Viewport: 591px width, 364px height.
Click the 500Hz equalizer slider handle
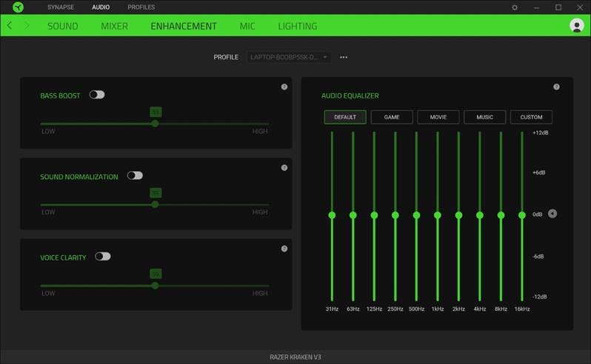(x=416, y=215)
